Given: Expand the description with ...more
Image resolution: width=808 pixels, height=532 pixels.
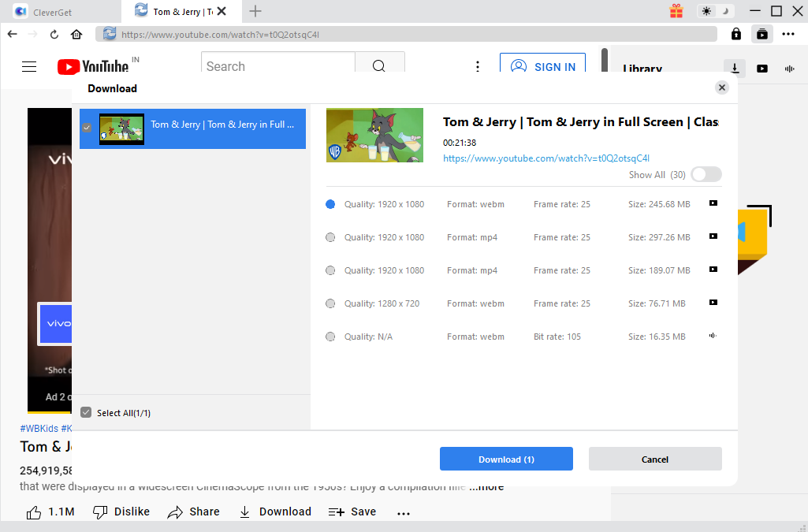Looking at the screenshot, I should [486, 486].
